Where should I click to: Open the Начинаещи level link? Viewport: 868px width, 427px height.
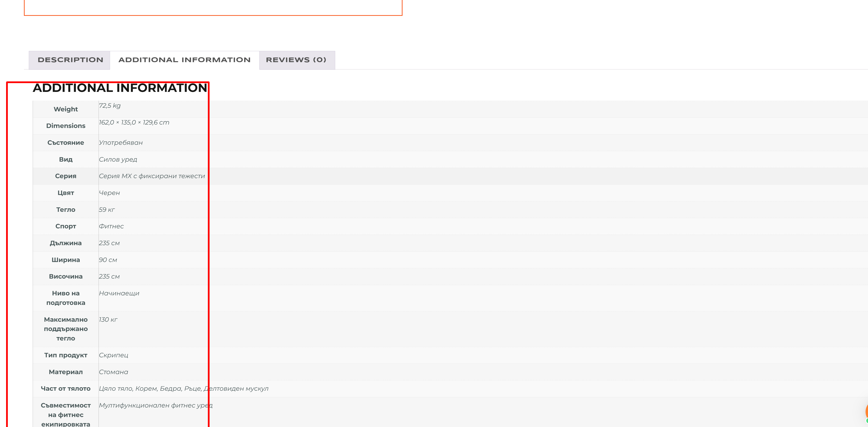click(119, 293)
